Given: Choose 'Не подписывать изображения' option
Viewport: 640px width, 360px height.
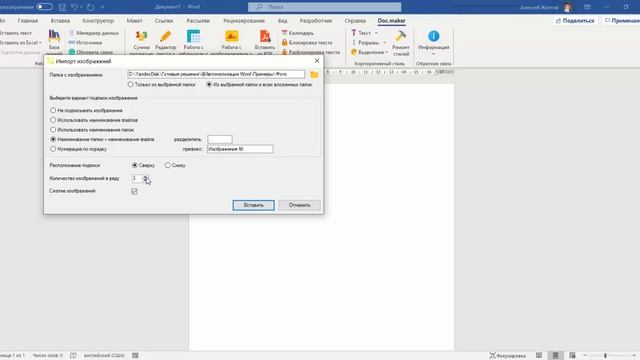Looking at the screenshot, I should (x=86, y=110).
